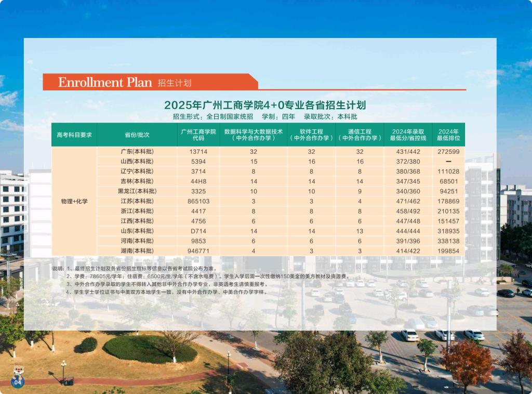The height and width of the screenshot is (394, 532).
Task: Select the "湖南(本科批)" row label
Action: click(137, 251)
